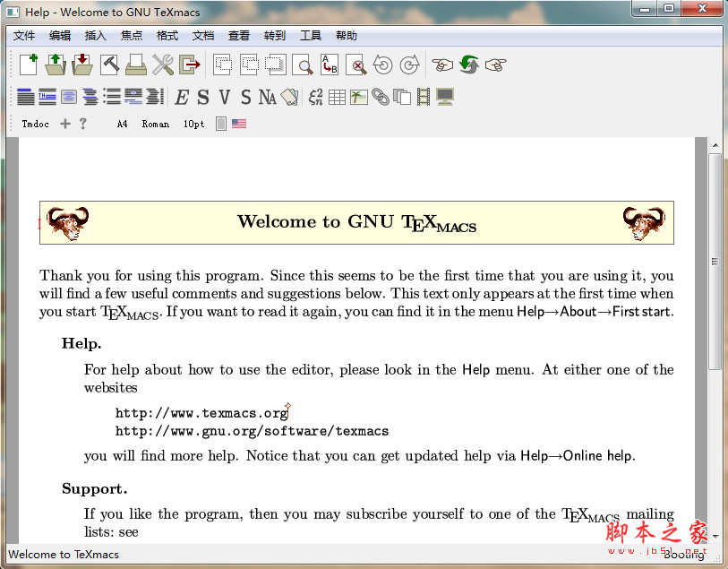Go forward with the right-pointing hand icon

click(x=496, y=65)
